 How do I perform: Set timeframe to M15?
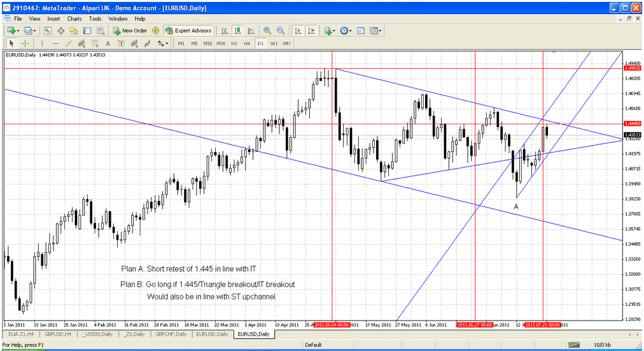(x=207, y=43)
